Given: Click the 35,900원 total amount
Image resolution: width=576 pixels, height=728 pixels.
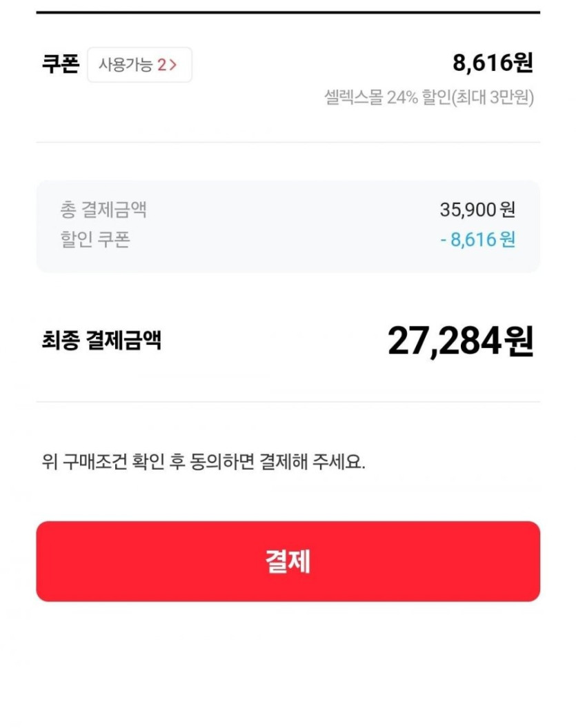Looking at the screenshot, I should [x=477, y=209].
